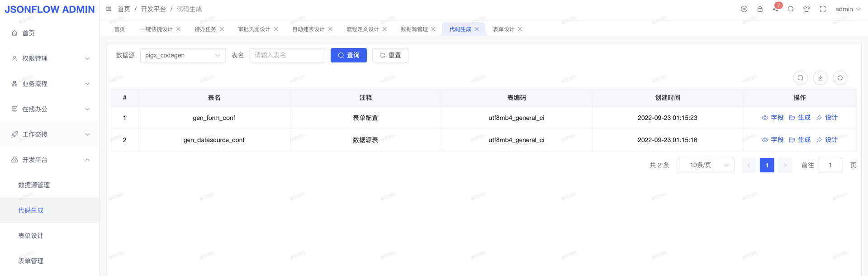Open the theme shirt icon

tap(806, 9)
